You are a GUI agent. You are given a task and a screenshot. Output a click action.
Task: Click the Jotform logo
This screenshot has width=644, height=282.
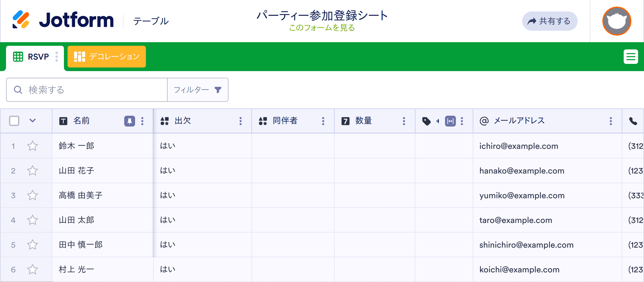click(x=63, y=20)
